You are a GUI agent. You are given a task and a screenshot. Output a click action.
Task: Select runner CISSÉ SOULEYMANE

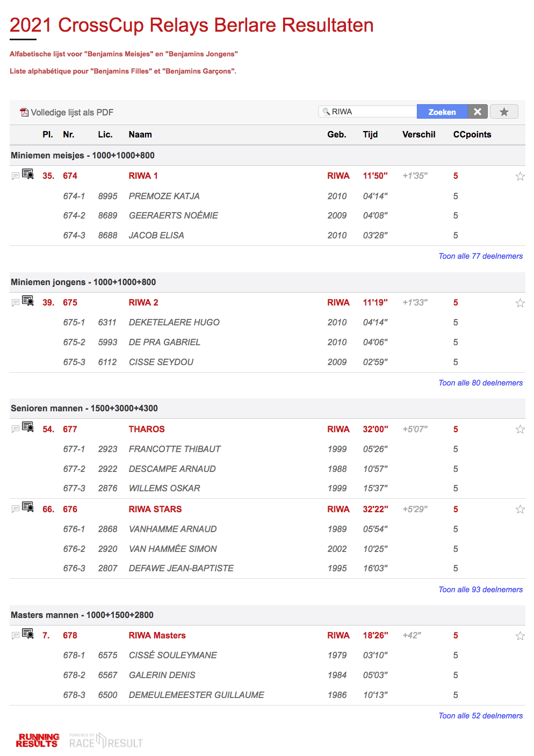click(x=173, y=655)
